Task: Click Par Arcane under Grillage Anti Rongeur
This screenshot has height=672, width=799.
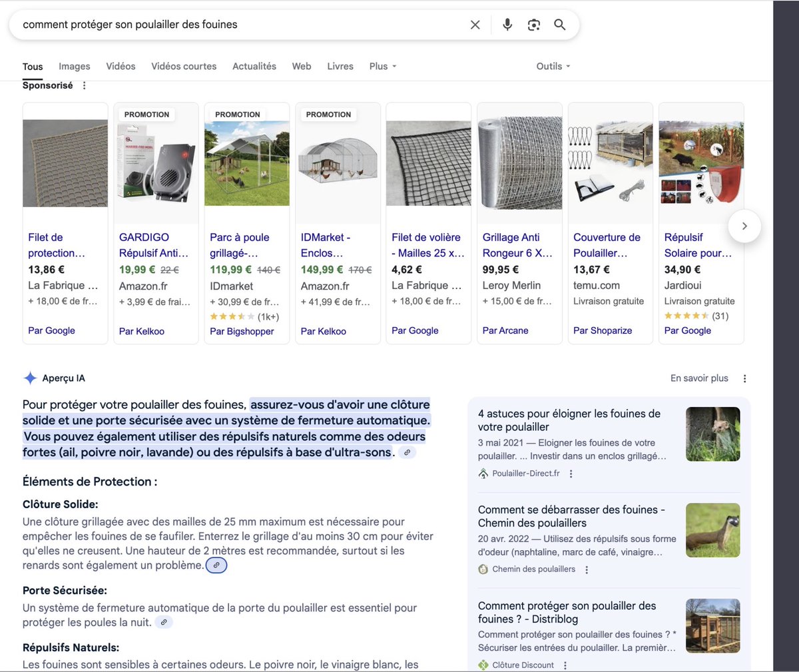Action: (505, 330)
